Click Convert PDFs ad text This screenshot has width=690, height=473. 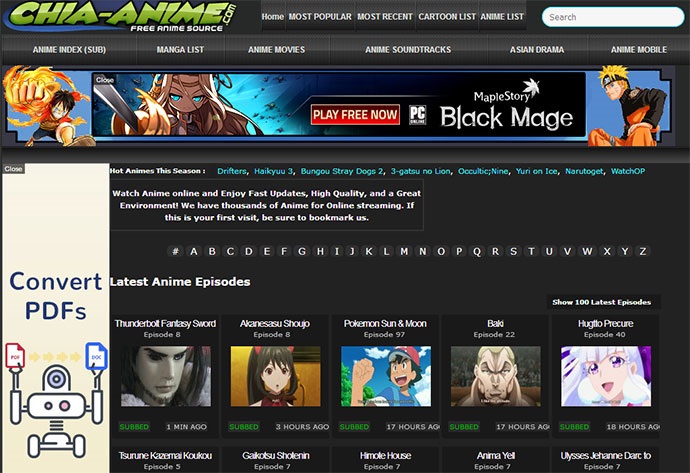55,296
